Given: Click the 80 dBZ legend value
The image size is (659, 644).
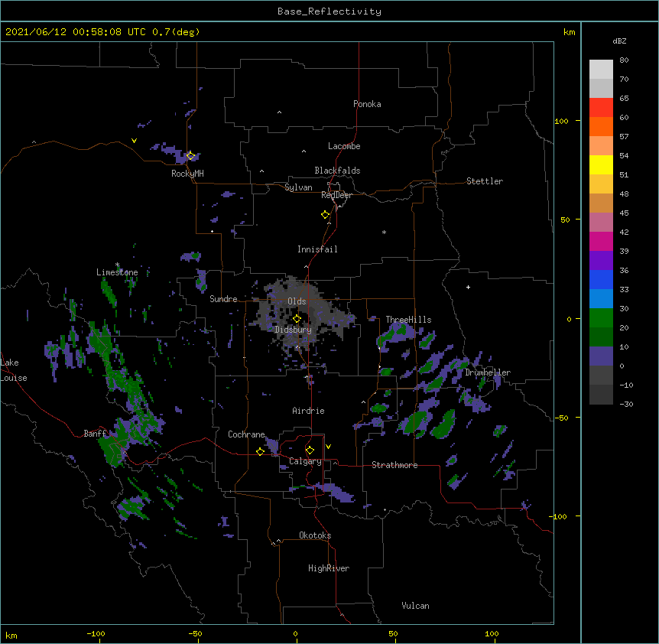Looking at the screenshot, I should (x=624, y=60).
